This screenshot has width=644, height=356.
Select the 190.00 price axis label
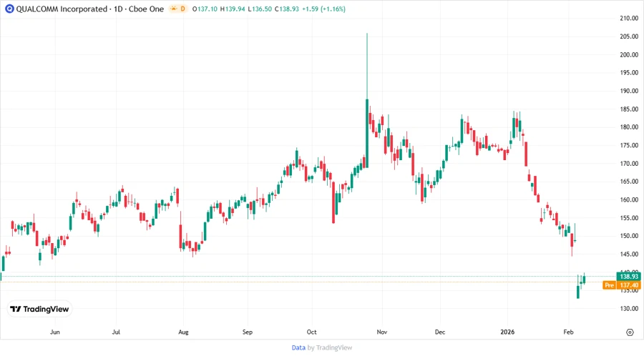click(629, 91)
